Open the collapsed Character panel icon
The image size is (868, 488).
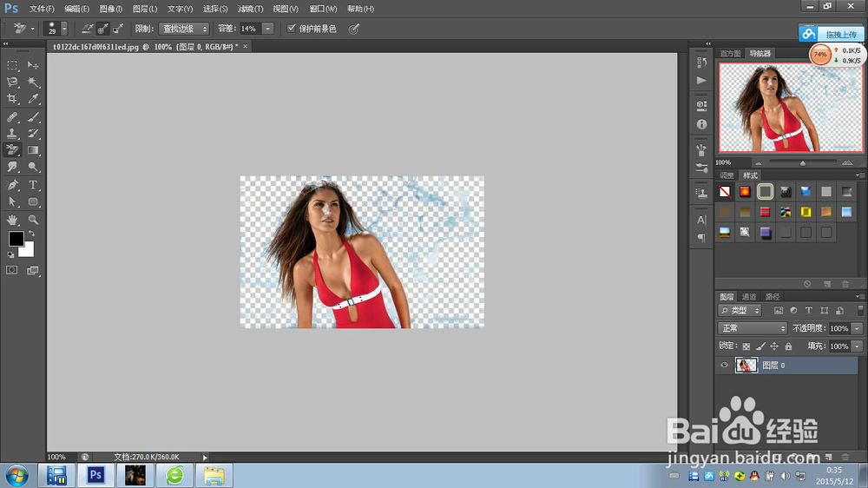[702, 220]
